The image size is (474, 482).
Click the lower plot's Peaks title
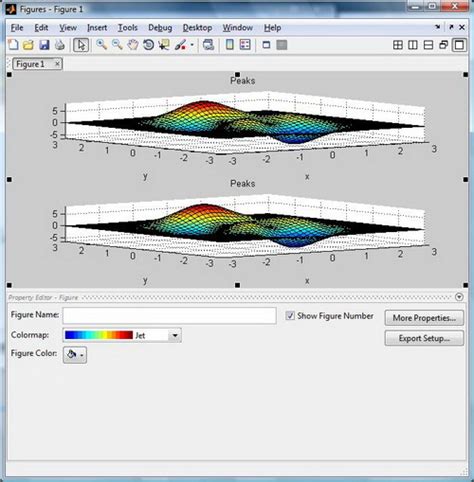coord(243,183)
